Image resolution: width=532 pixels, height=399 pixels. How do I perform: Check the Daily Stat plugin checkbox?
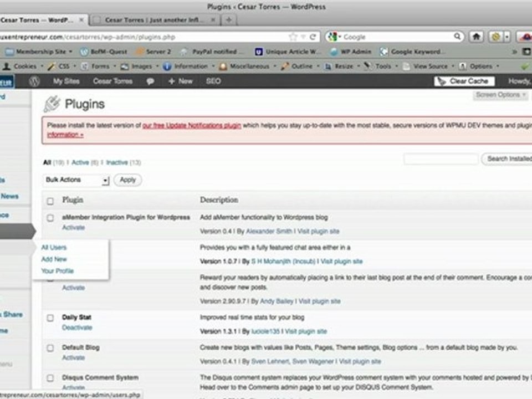pyautogui.click(x=50, y=318)
